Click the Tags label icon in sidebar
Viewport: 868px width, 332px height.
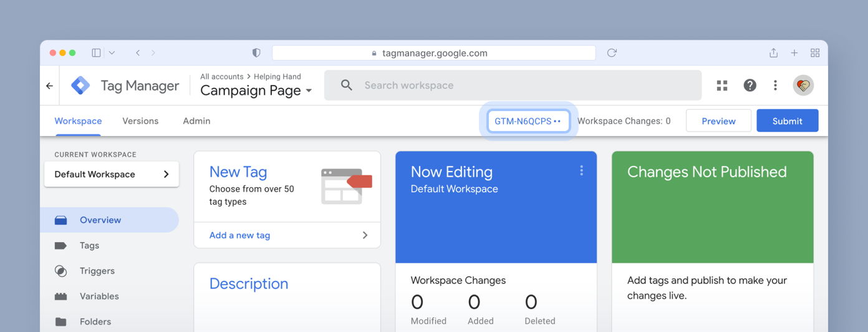60,246
